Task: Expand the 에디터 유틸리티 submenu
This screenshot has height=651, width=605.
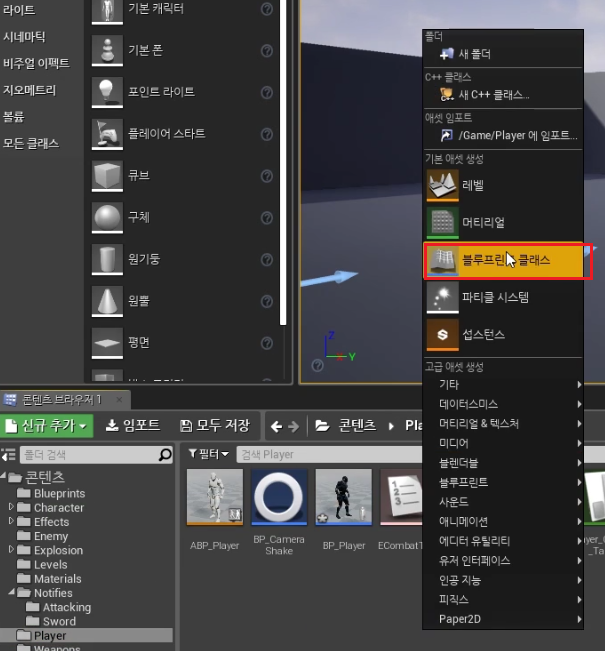Action: pos(503,541)
